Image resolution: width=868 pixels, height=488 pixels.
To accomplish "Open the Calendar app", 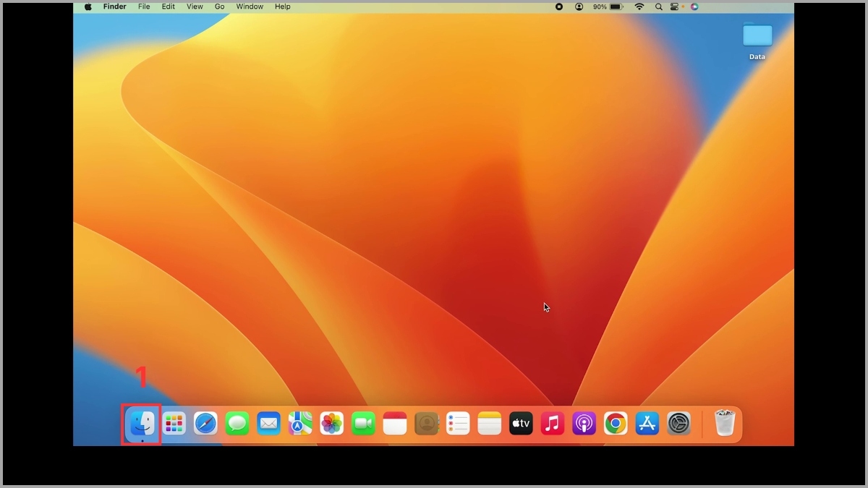I will coord(395,424).
